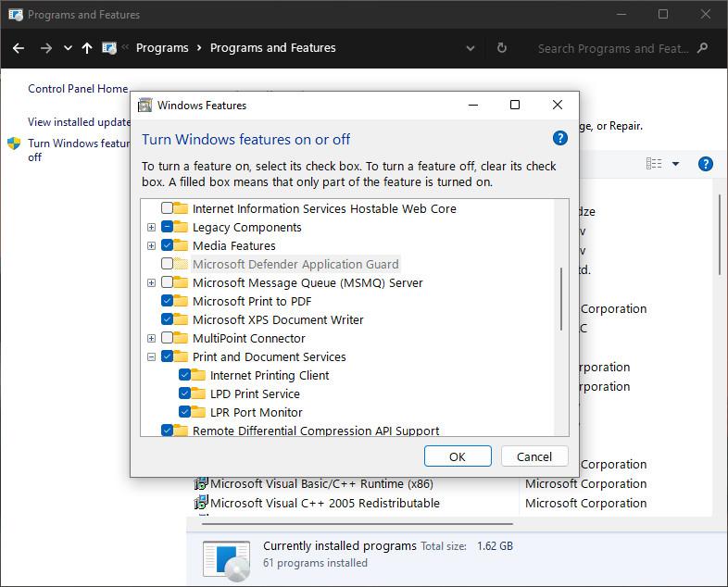Screen dimensions: 728x587
Task: Click the Up arrow to parent folder
Action: (87, 48)
